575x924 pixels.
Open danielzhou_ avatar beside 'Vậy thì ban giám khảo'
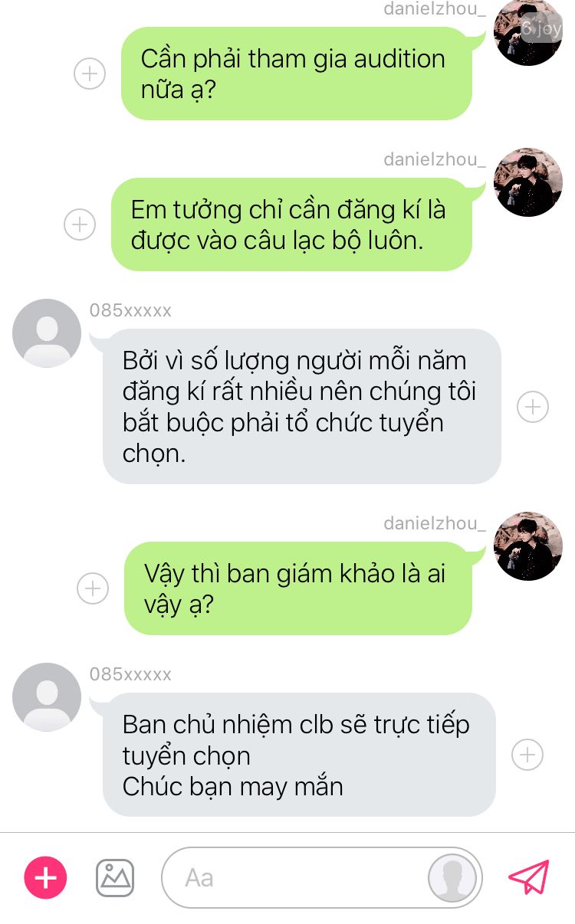coord(529,546)
